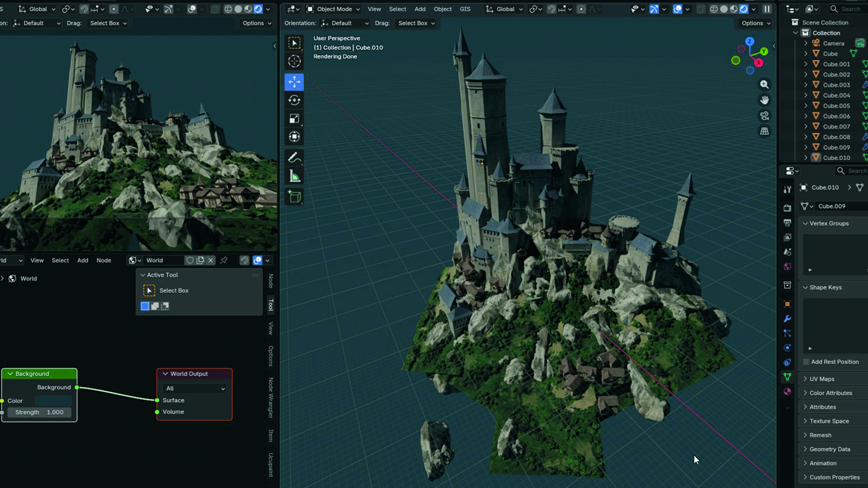The height and width of the screenshot is (488, 868).
Task: Open the Render properties tab
Action: coord(787,208)
